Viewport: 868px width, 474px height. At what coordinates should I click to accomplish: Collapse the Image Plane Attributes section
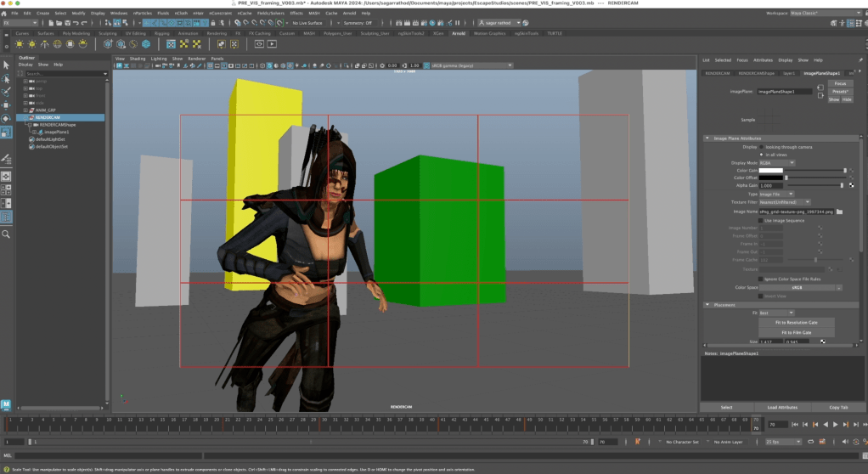click(707, 138)
